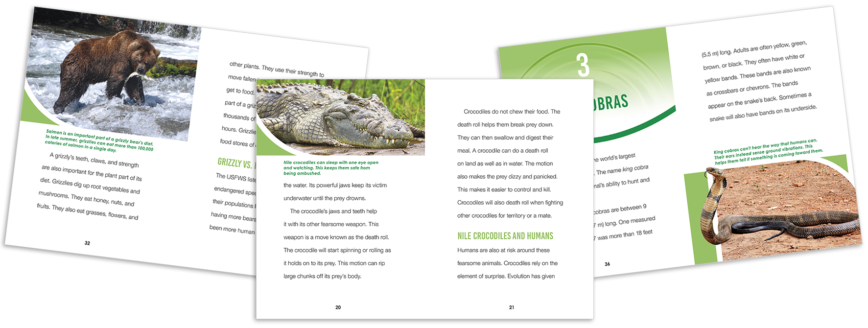The width and height of the screenshot is (868, 328).
Task: Click the line 'yellow bands. These bands are also known'
Action: pyautogui.click(x=757, y=74)
